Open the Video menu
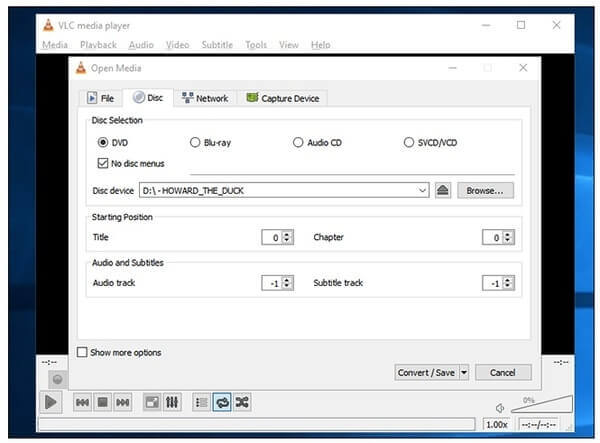This screenshot has height=443, width=600. [x=178, y=45]
